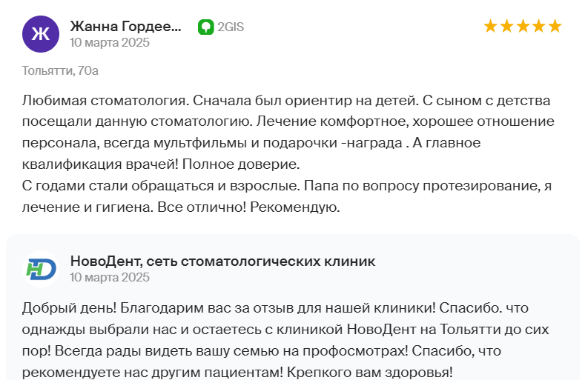This screenshot has width=588, height=380.
Task: Click the reply line starting Добрый день
Action: (275, 308)
